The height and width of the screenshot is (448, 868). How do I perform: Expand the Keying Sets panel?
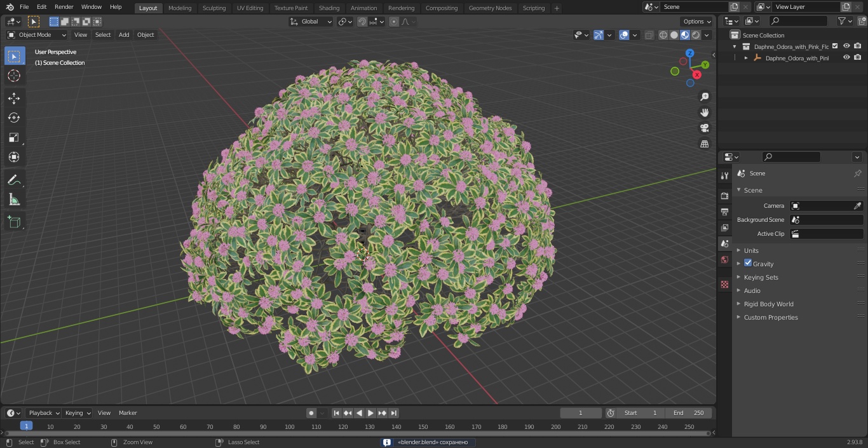click(761, 277)
